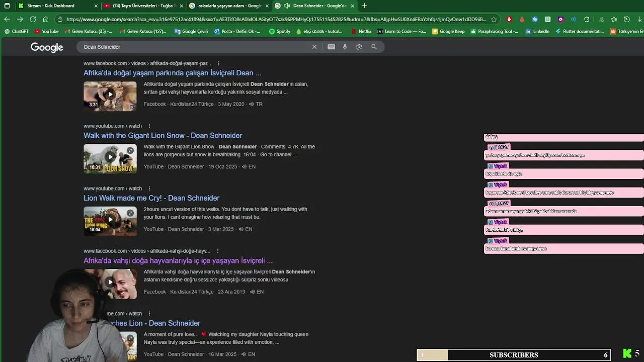Open the browser history clock icon
Viewport: 644px width, 362px height.
pyautogui.click(x=626, y=19)
